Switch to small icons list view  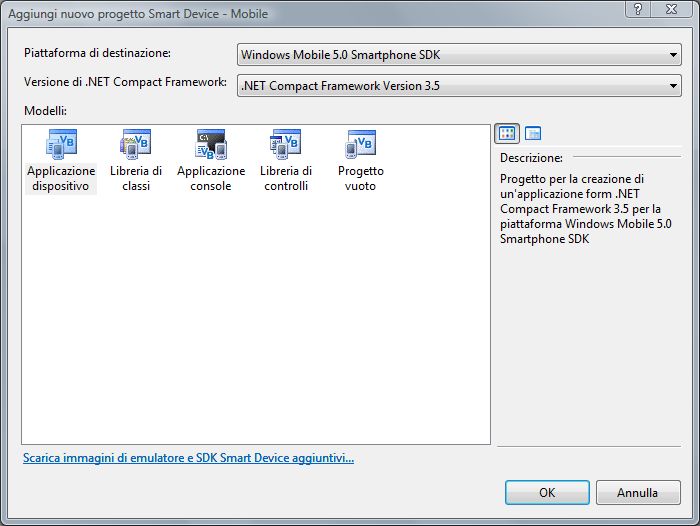[x=533, y=133]
